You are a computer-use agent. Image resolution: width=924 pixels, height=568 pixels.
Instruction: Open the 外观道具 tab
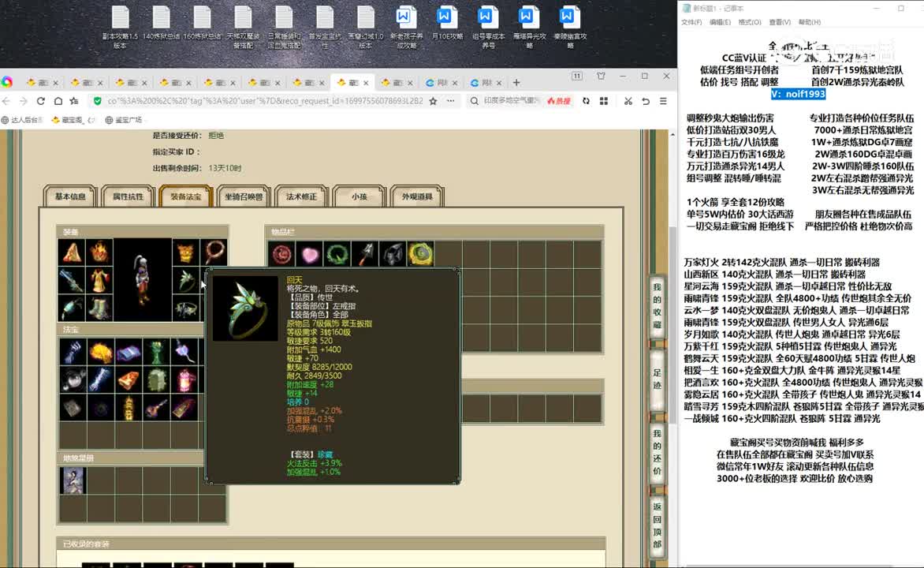[x=416, y=196]
